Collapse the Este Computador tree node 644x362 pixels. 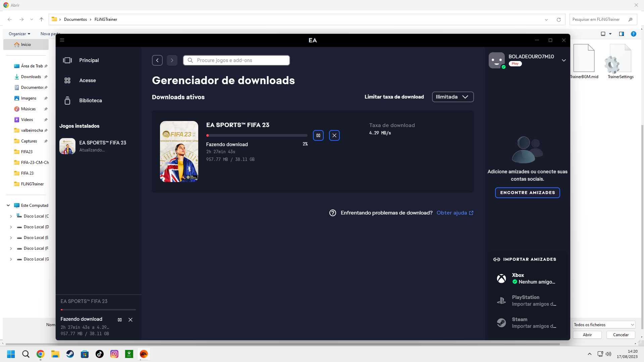(x=8, y=205)
